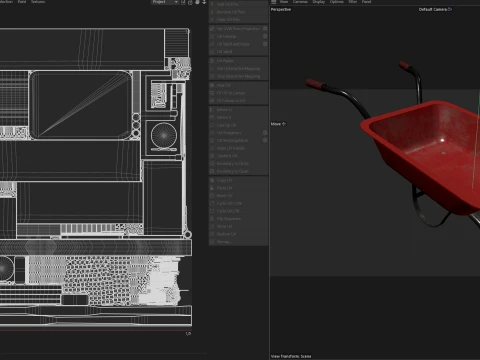Click the Remove UV Pins icon
Screen dimensions: 480x360
(212, 12)
